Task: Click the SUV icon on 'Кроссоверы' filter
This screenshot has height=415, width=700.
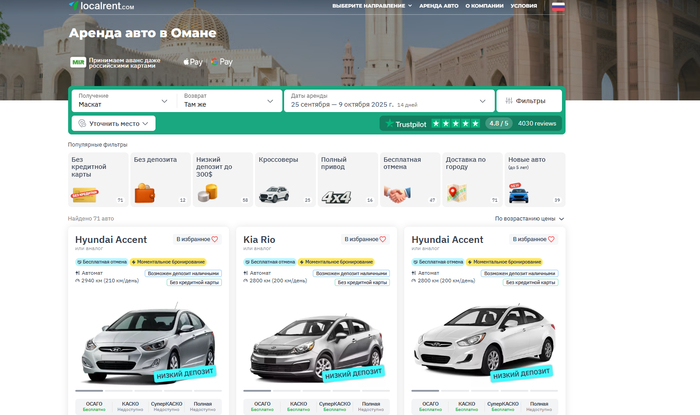Action: pos(272,194)
